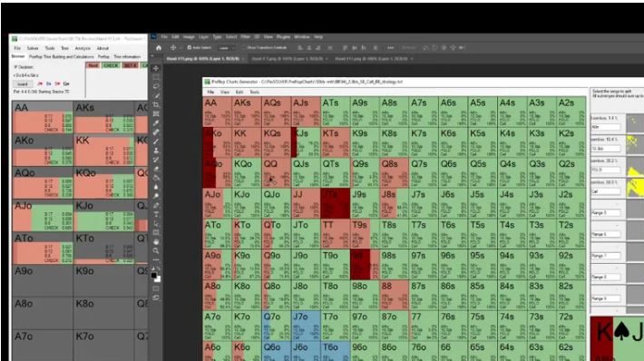This screenshot has width=644, height=361.
Task: Select the Zoom magnifier tool
Action: click(156, 250)
